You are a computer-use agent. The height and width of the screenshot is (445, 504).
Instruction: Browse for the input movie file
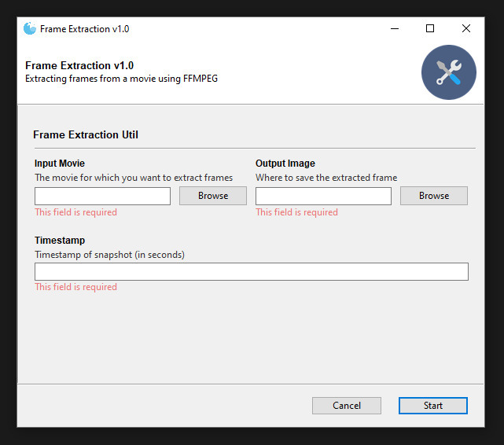point(212,196)
